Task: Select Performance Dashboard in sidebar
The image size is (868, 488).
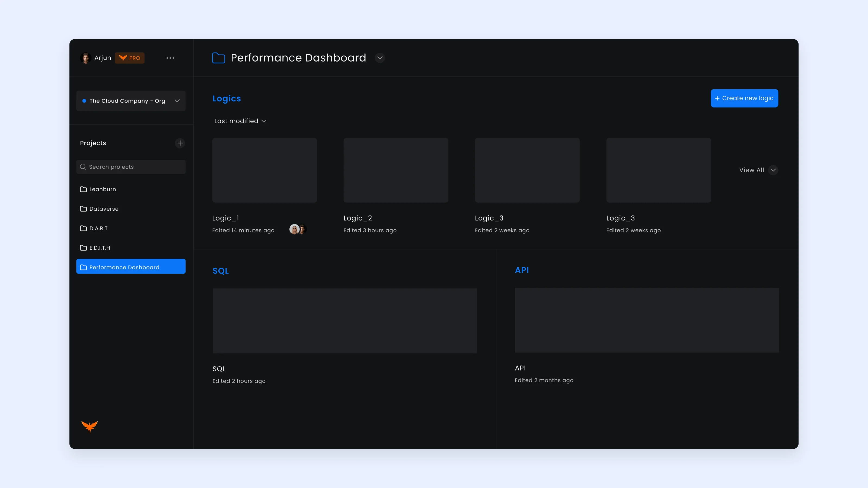Action: click(131, 267)
